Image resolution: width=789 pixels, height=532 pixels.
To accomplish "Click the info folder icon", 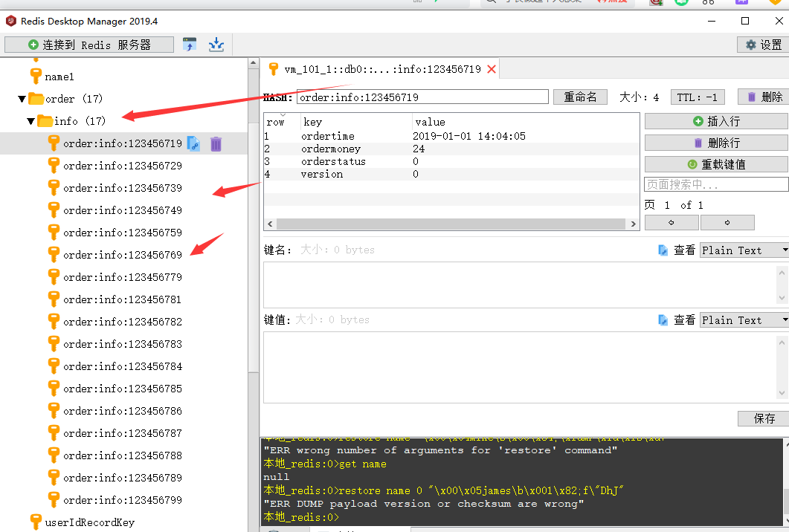I will tap(45, 120).
